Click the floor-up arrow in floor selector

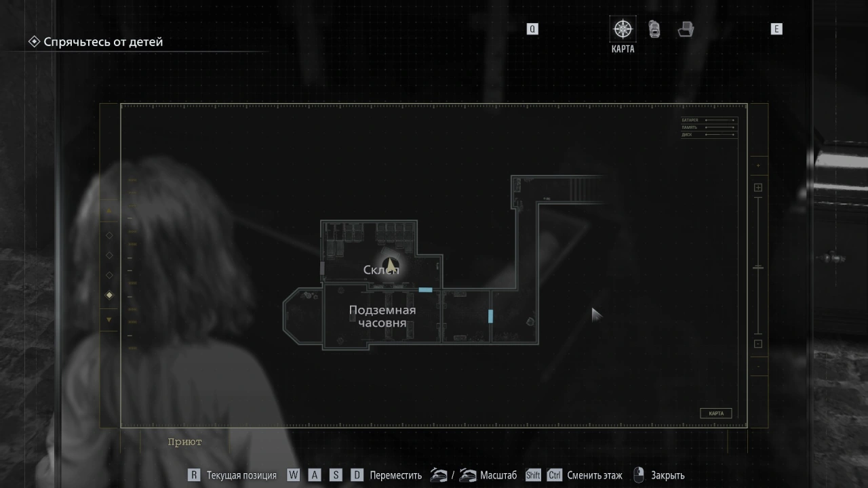coord(109,211)
